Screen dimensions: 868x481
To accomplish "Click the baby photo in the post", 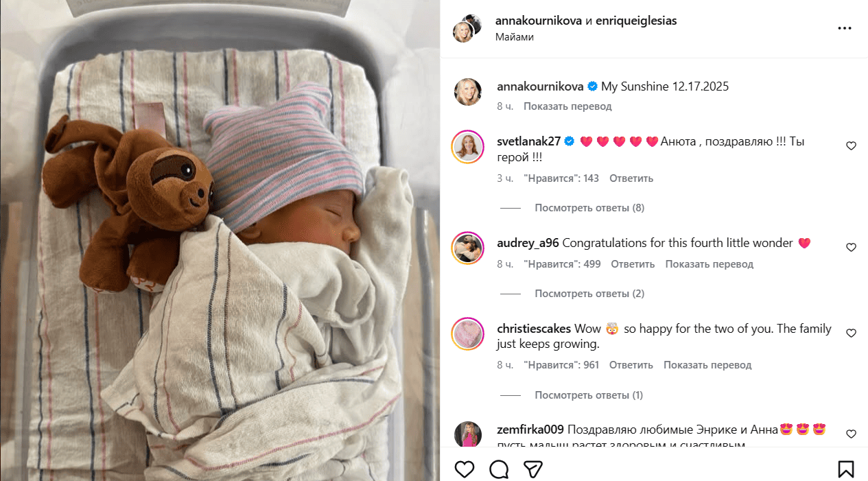I will point(220,240).
